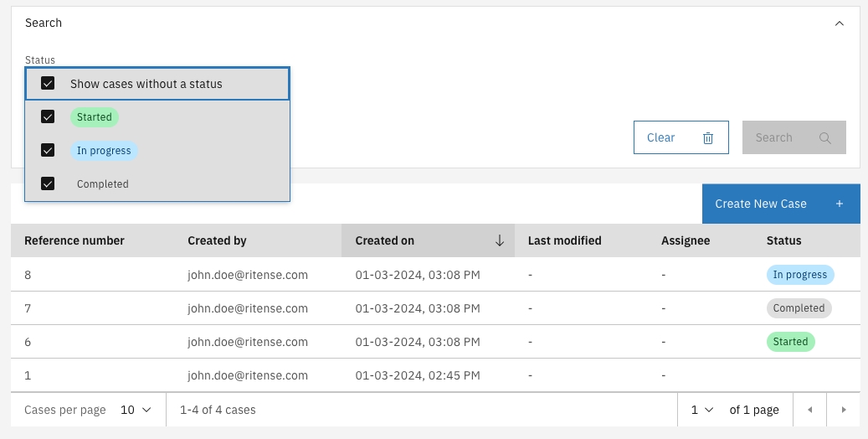Click the magnifier icon in Search button
Image resolution: width=868 pixels, height=439 pixels.
coord(825,138)
